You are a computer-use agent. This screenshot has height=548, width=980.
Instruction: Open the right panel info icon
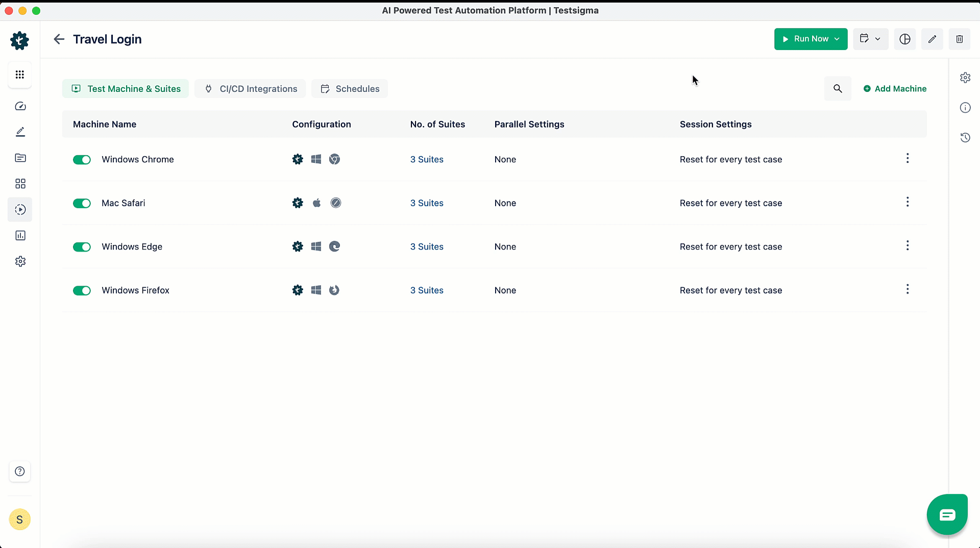(965, 108)
